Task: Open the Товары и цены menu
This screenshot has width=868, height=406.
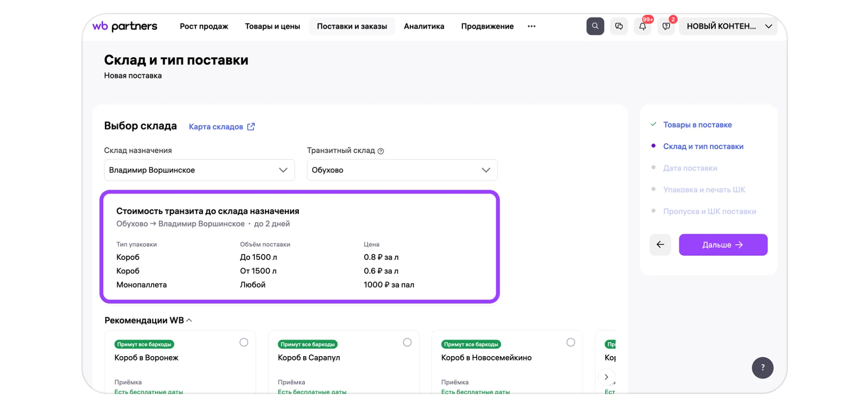Action: [272, 26]
